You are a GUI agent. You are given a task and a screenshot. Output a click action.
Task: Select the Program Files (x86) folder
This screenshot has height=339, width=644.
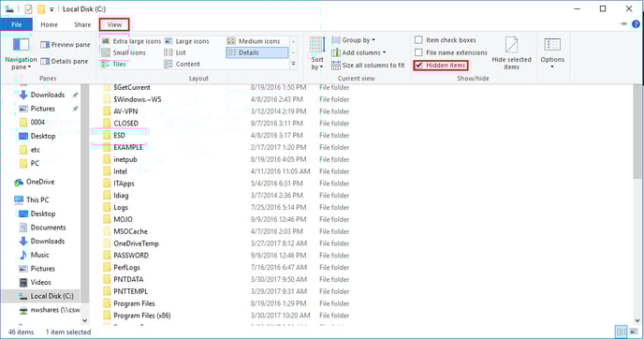click(141, 316)
